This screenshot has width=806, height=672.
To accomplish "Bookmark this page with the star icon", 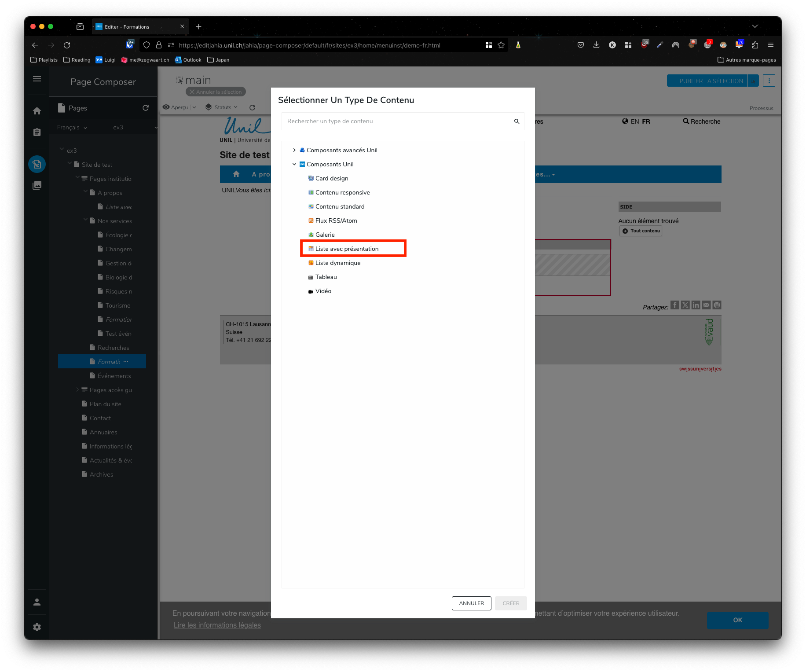I will coord(501,45).
